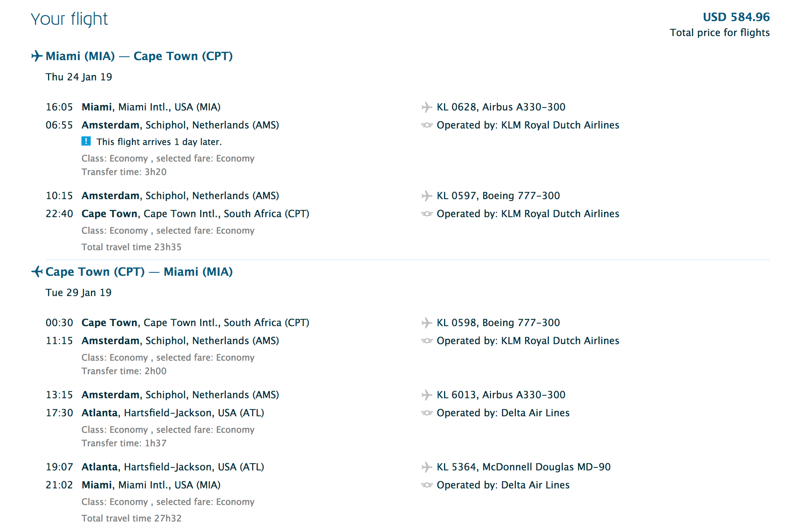Select the Cape Town (CPT) — Miami (MIA) heading
The width and height of the screenshot is (798, 532).
139,272
